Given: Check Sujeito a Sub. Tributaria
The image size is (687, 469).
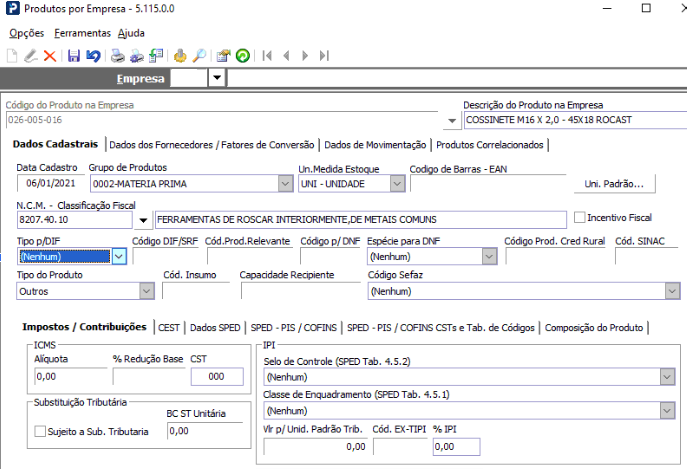Looking at the screenshot, I should [x=40, y=432].
